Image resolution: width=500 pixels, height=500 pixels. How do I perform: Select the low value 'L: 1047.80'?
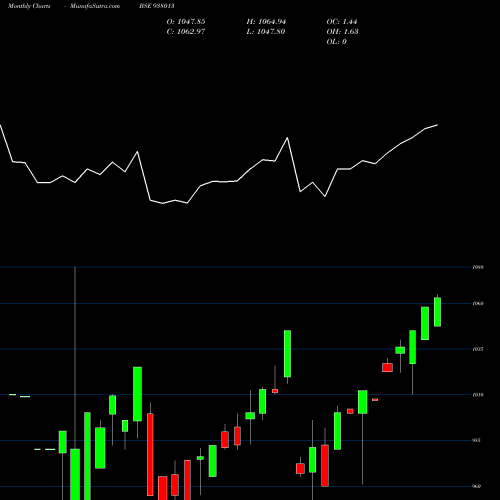pos(266,32)
